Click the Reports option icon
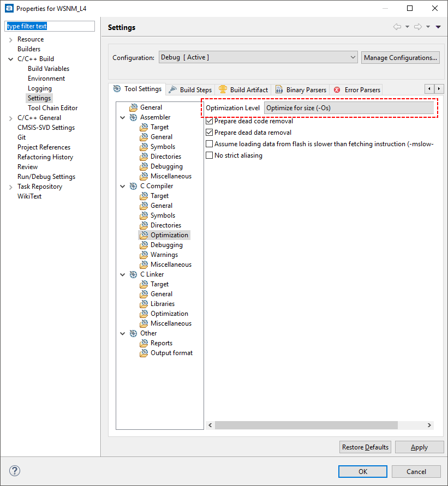Viewport: 448px width, 486px height. coord(144,343)
